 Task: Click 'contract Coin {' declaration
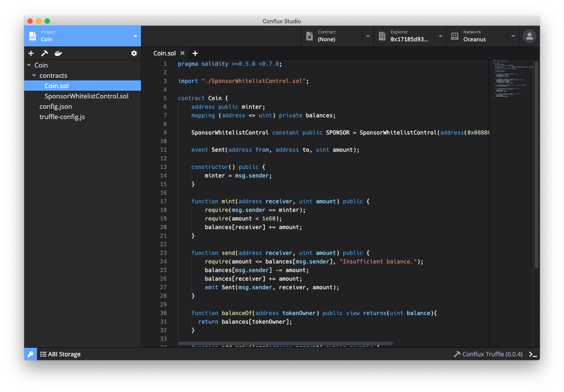click(203, 98)
